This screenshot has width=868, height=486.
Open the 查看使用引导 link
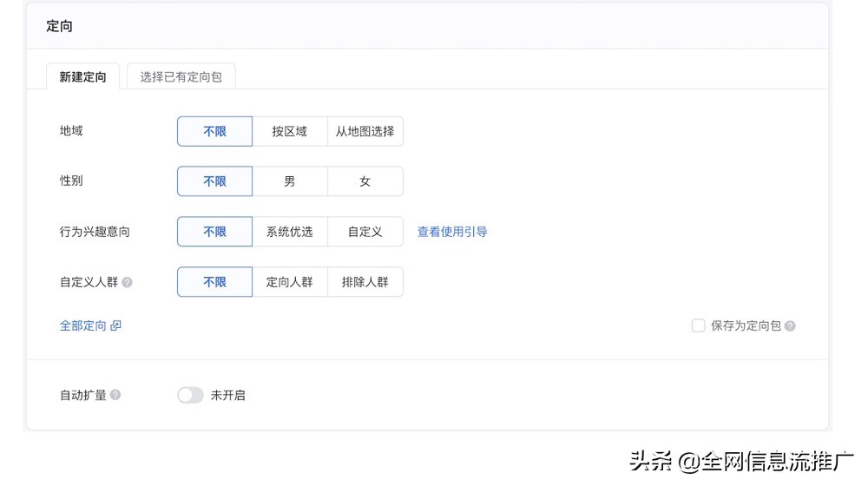pos(452,232)
